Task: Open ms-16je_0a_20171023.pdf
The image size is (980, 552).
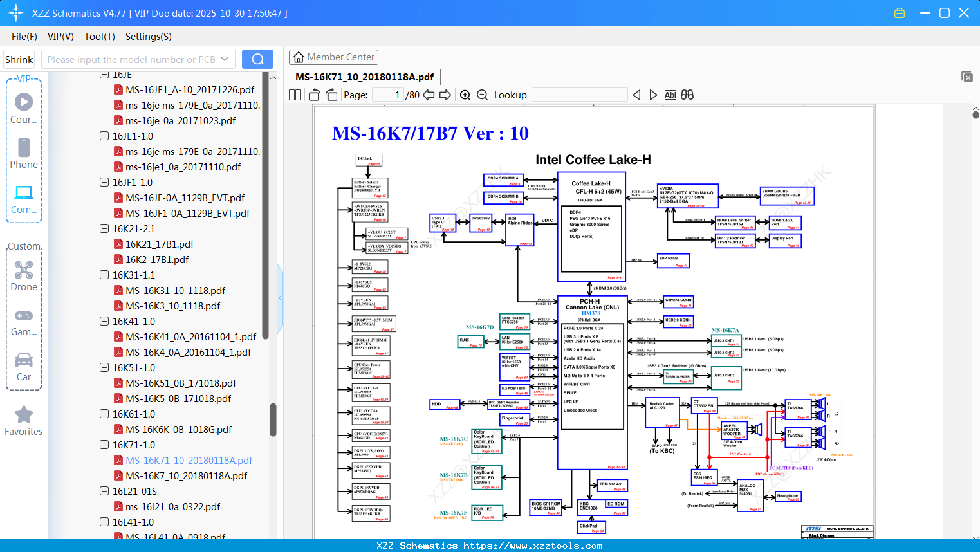Action: pyautogui.click(x=181, y=121)
